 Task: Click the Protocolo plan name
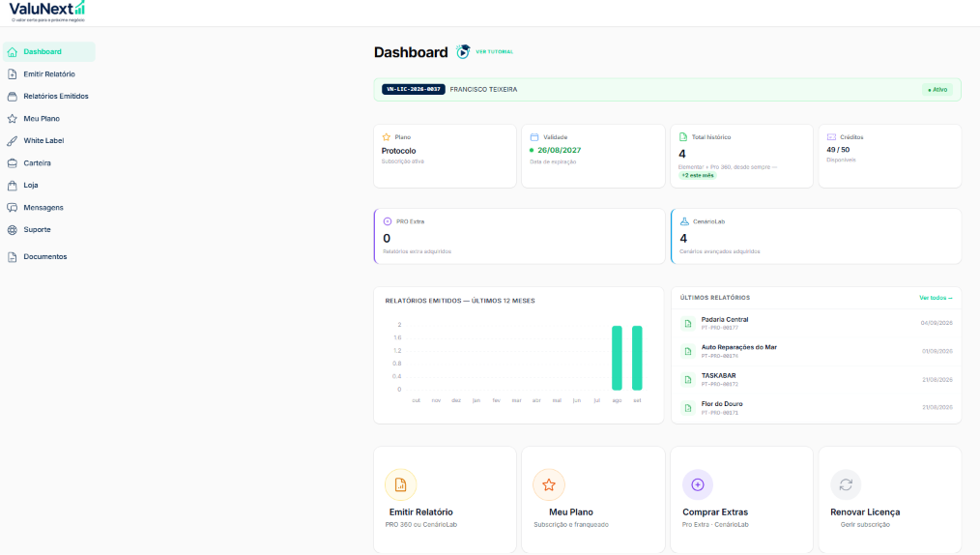[x=399, y=151]
